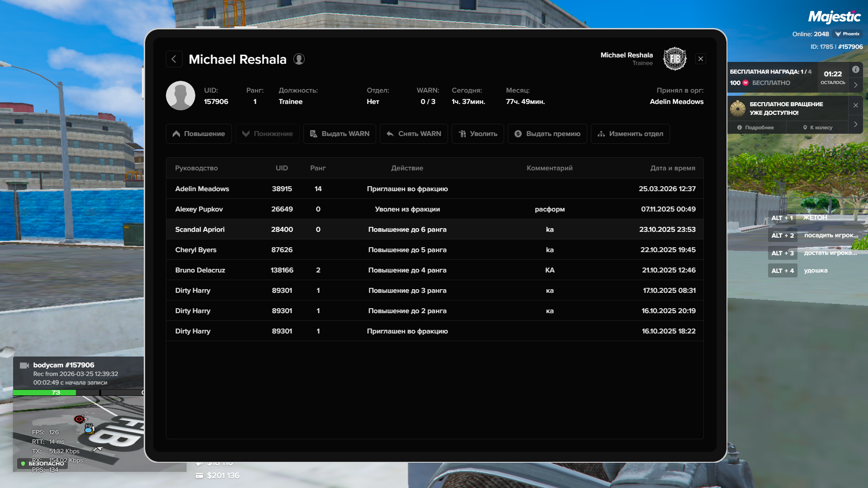The width and height of the screenshot is (868, 488).
Task: Open Изменить отдел department option
Action: tap(630, 134)
